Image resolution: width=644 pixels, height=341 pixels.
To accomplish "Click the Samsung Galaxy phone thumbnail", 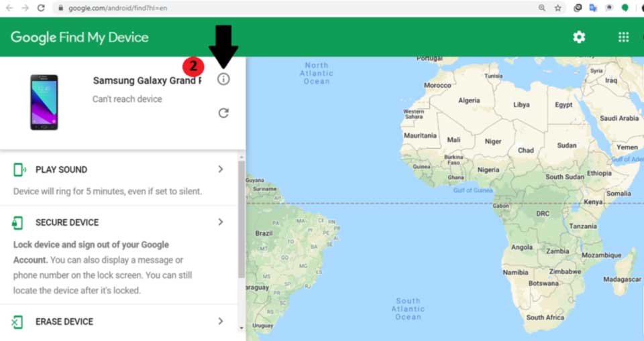I will [44, 103].
